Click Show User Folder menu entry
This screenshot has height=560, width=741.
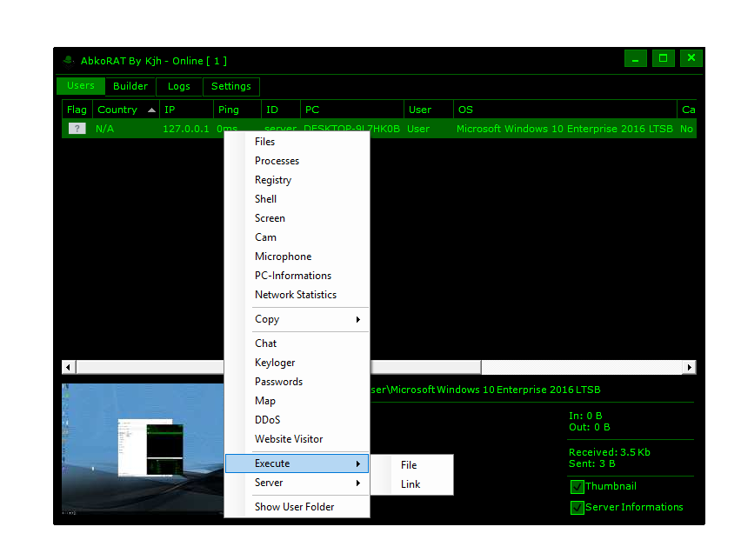click(x=294, y=507)
